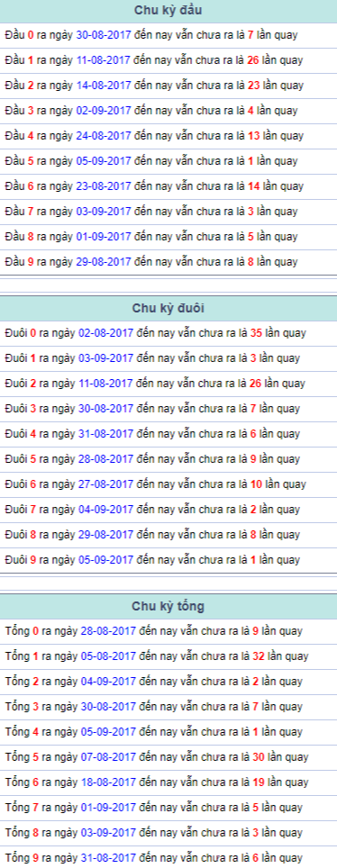
Task: Select the 'Tổng 8 ra ngày 03-09-2017' row
Action: pyautogui.click(x=168, y=833)
